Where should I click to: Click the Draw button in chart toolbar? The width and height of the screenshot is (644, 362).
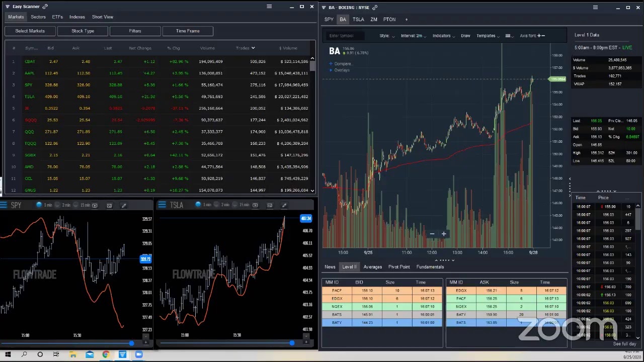click(x=465, y=36)
